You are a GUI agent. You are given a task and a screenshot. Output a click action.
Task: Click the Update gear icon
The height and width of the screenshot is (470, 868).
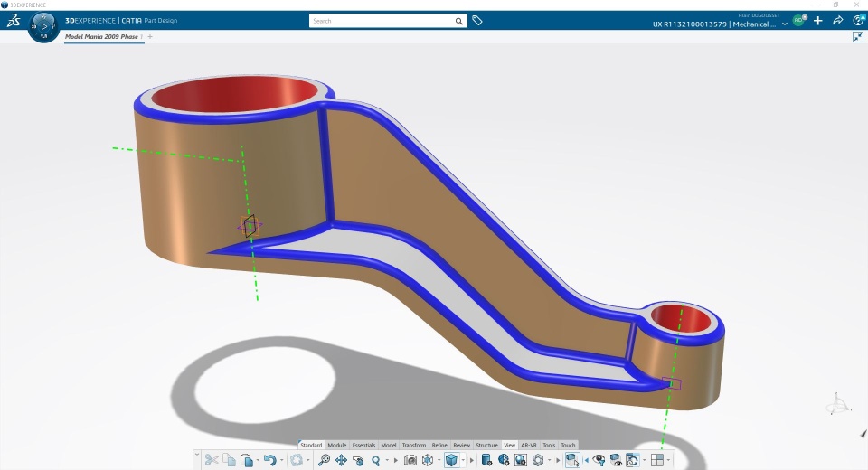point(297,460)
